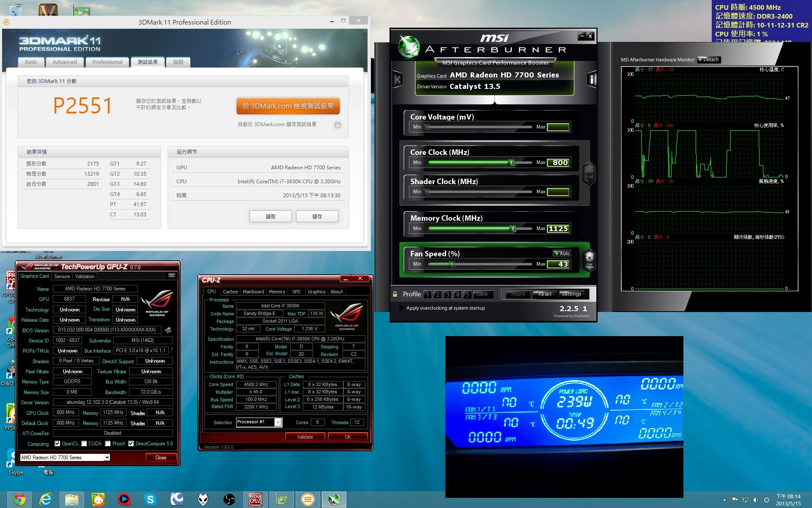Click the Action Center flag tray icon
Viewport: 812px width, 508px height.
pyautogui.click(x=735, y=500)
